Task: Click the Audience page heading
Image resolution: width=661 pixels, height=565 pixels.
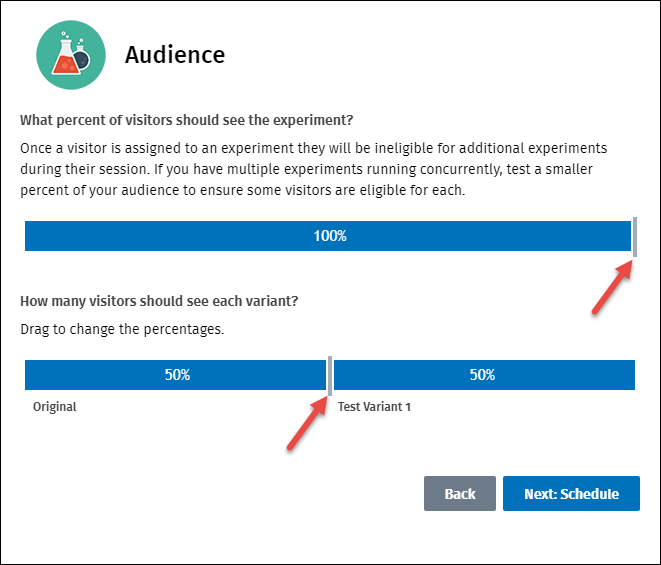Action: [175, 54]
